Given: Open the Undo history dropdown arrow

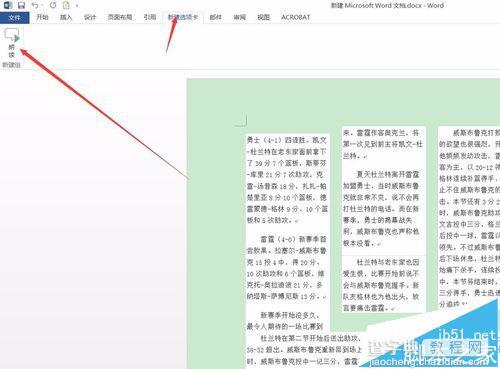Looking at the screenshot, I should pyautogui.click(x=42, y=6).
